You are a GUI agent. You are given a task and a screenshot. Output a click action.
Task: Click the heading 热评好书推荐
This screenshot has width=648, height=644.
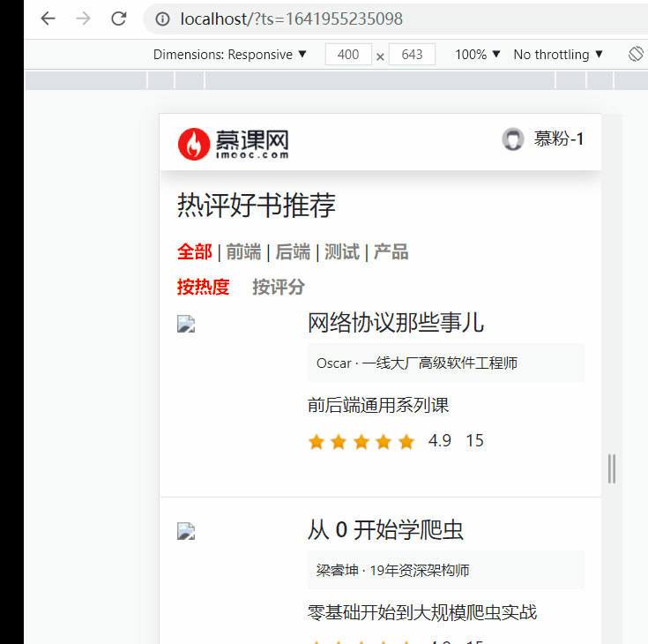click(x=257, y=206)
